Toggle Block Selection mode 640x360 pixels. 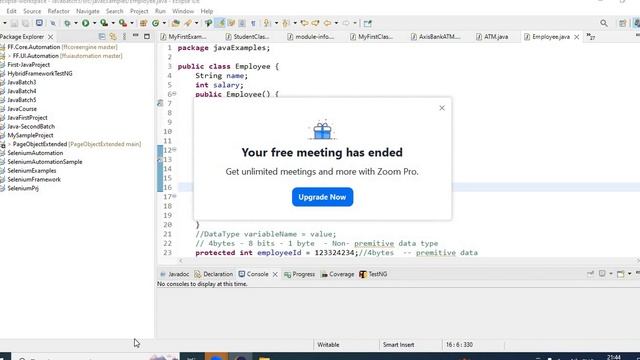tap(242, 23)
